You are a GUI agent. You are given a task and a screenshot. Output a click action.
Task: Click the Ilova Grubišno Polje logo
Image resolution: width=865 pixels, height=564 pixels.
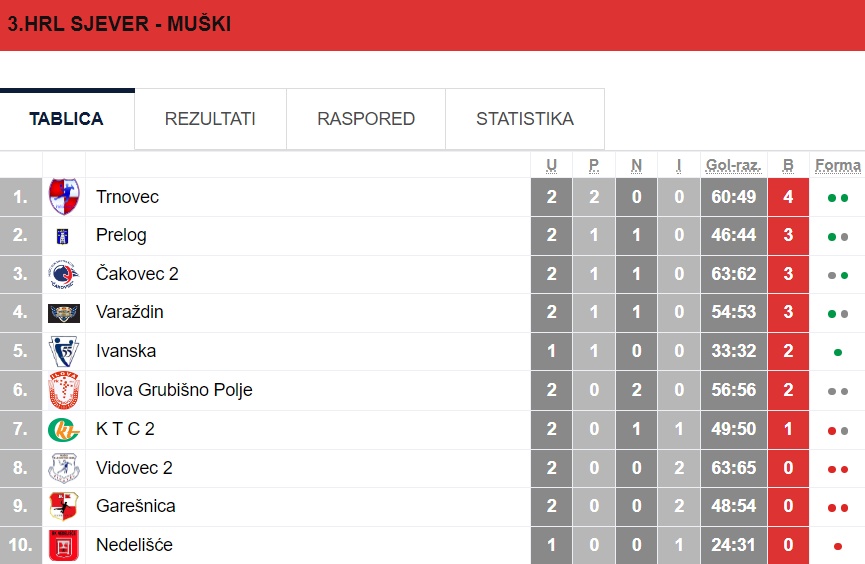point(64,390)
